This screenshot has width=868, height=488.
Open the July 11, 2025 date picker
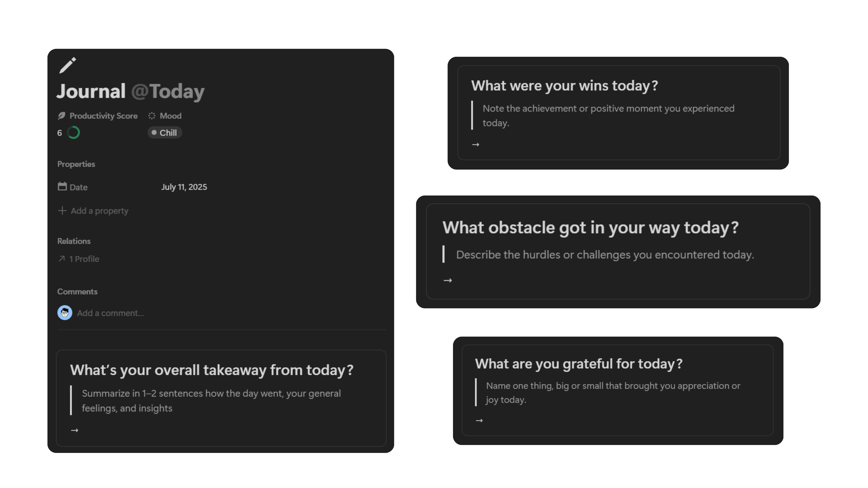(184, 187)
